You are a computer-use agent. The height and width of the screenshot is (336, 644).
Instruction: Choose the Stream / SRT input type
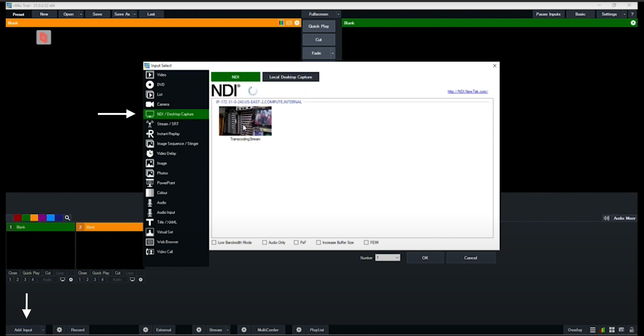[x=176, y=124]
